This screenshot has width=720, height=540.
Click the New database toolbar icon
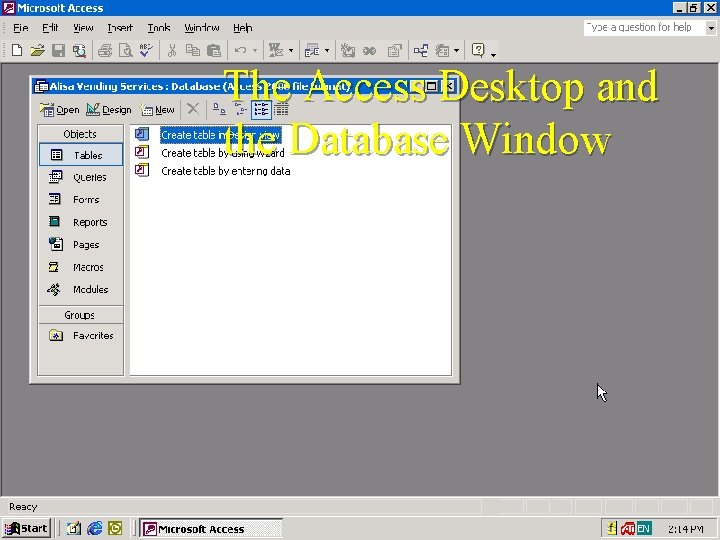pos(17,50)
